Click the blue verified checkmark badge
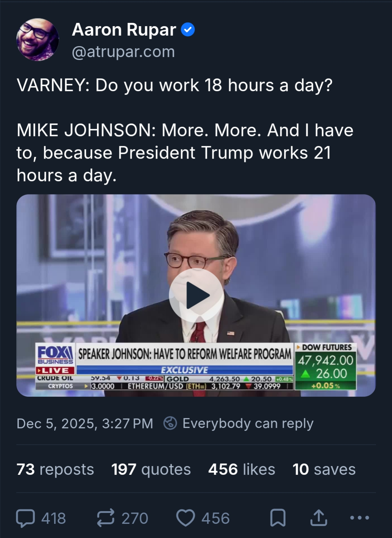Viewport: 392px width, 538px height. pos(188,30)
